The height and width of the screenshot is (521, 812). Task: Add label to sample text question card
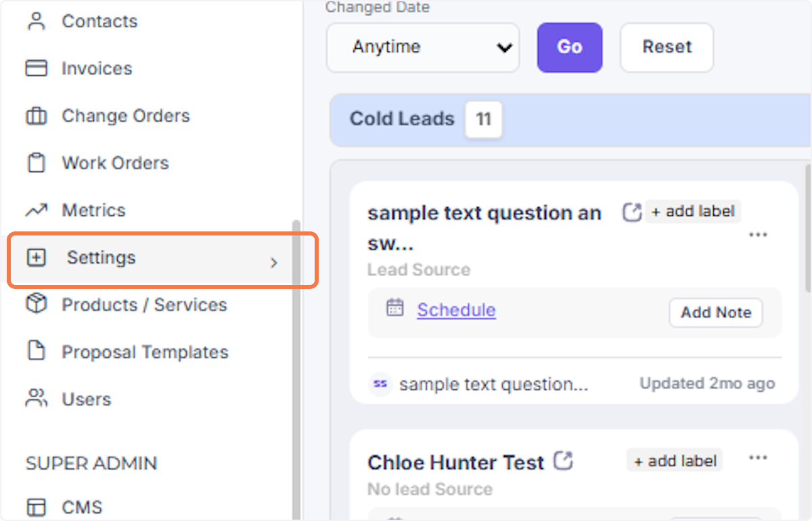tap(693, 211)
